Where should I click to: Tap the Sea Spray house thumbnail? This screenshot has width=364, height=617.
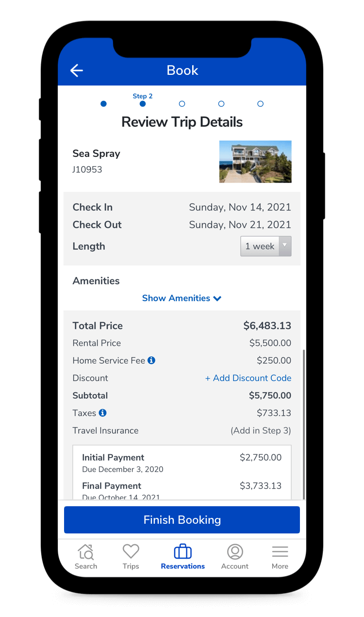[x=255, y=162]
